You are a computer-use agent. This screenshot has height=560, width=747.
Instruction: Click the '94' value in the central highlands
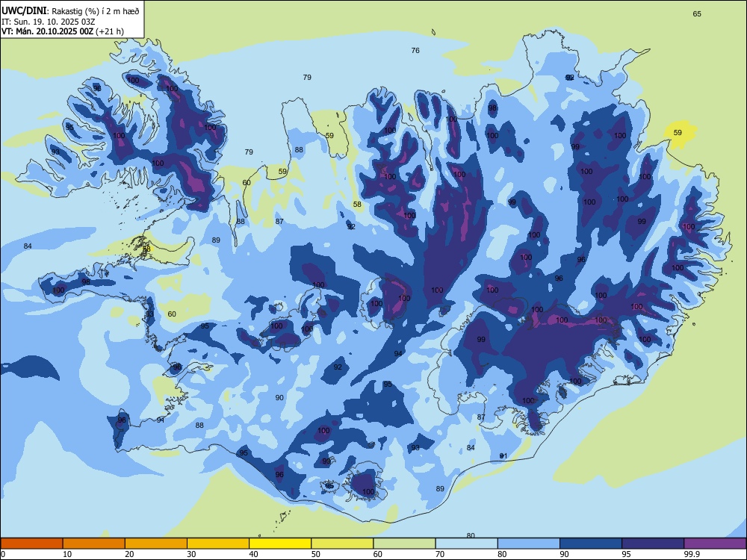tap(398, 353)
